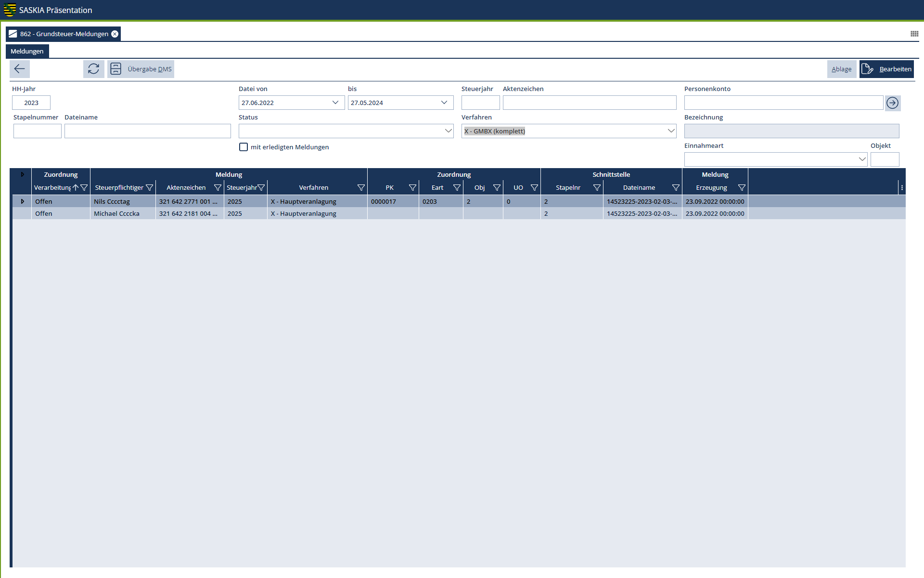Close the 862 Grundsteuer-Meldungen tab
Image resolution: width=924 pixels, height=578 pixels.
[x=115, y=34]
